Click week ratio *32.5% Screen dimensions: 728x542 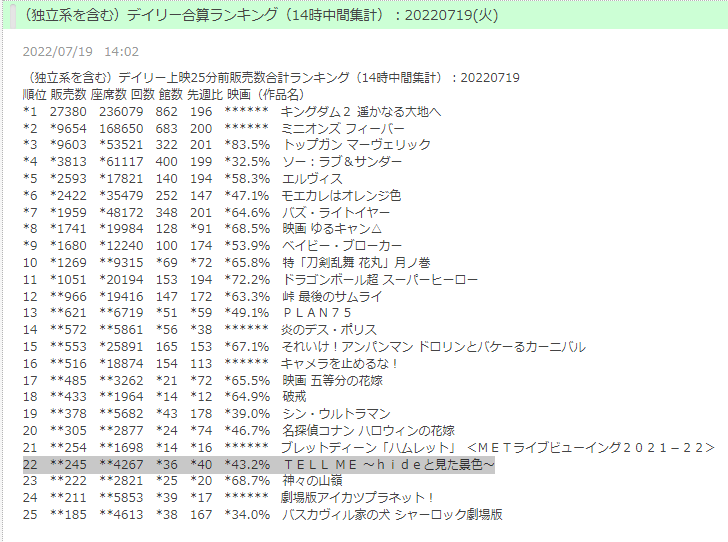coord(247,162)
